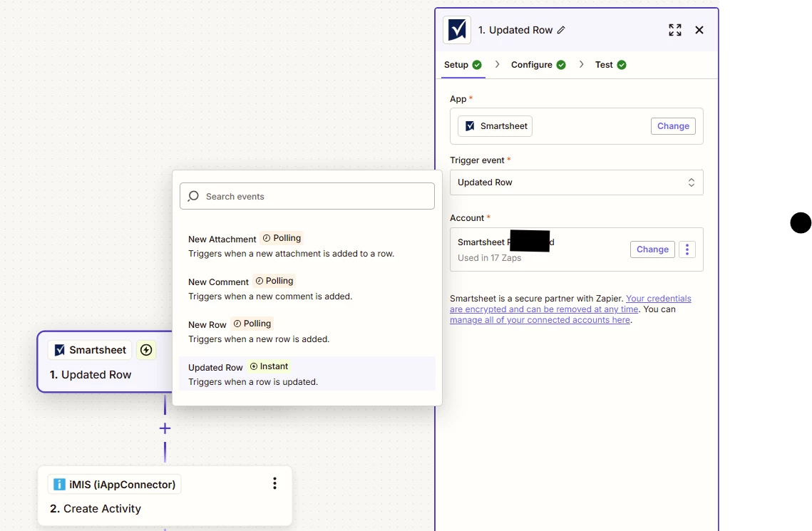Image resolution: width=812 pixels, height=531 pixels.
Task: Select the Updated Row instant trigger
Action: [307, 373]
